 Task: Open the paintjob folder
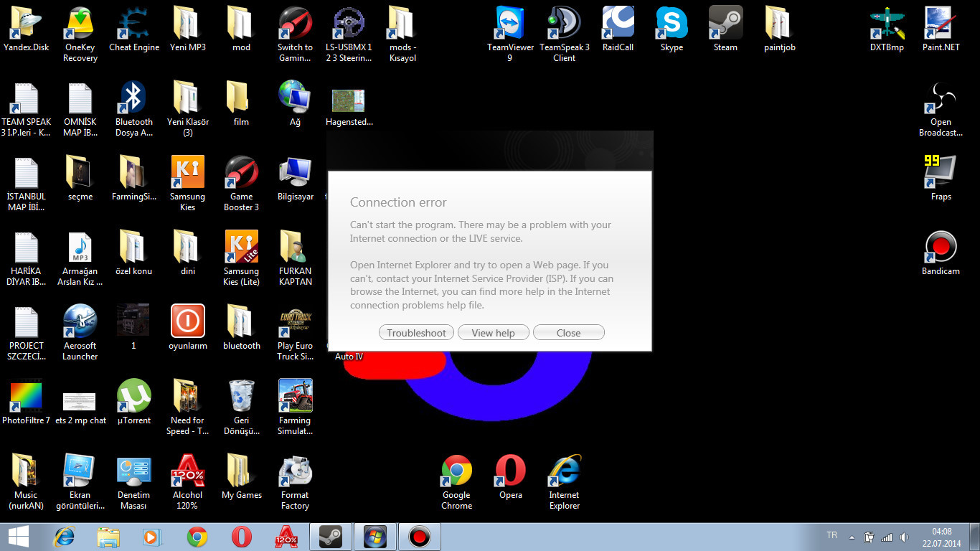(x=779, y=30)
